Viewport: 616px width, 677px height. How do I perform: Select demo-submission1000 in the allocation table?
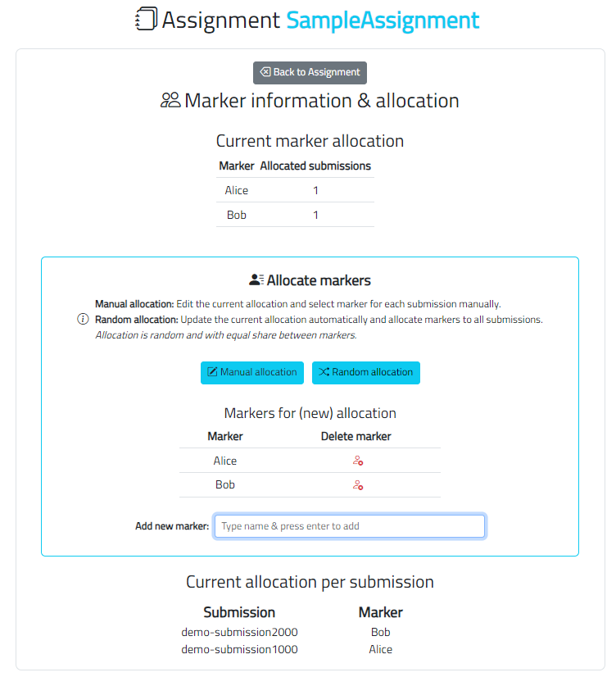[239, 648]
